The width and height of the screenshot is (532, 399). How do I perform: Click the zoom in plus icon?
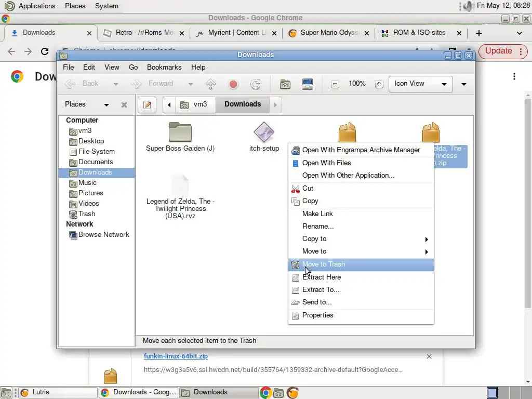pyautogui.click(x=379, y=84)
